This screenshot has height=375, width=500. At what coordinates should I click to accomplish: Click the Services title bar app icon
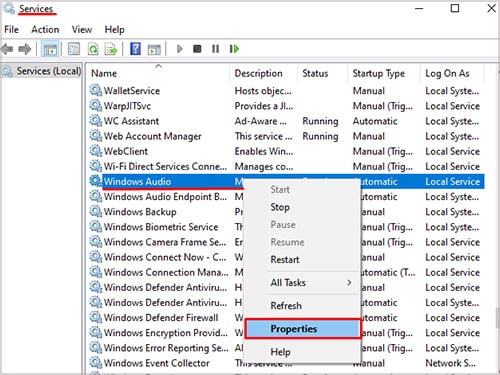click(x=9, y=8)
